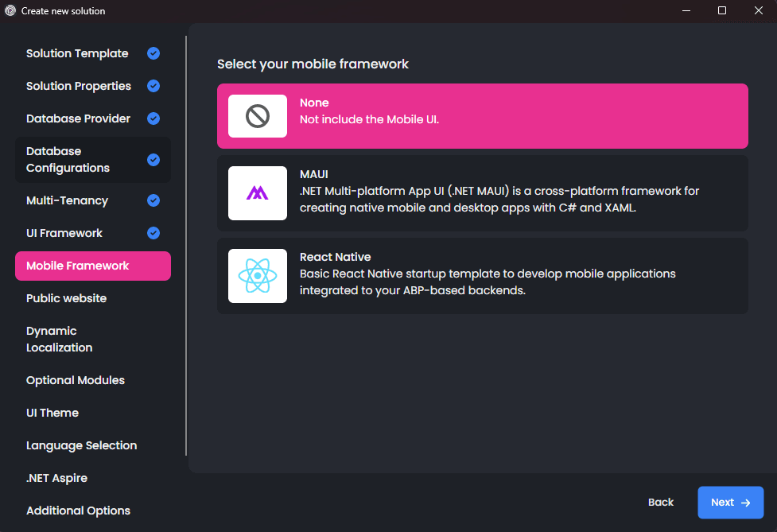
Task: Click the Next button
Action: 730,502
